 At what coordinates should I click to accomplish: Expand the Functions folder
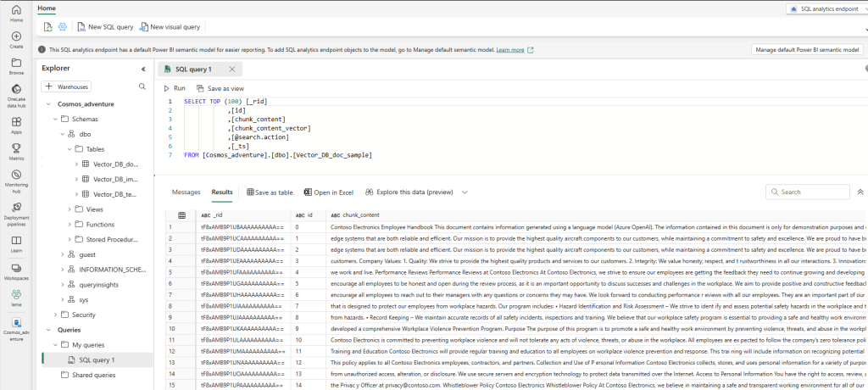tap(70, 225)
